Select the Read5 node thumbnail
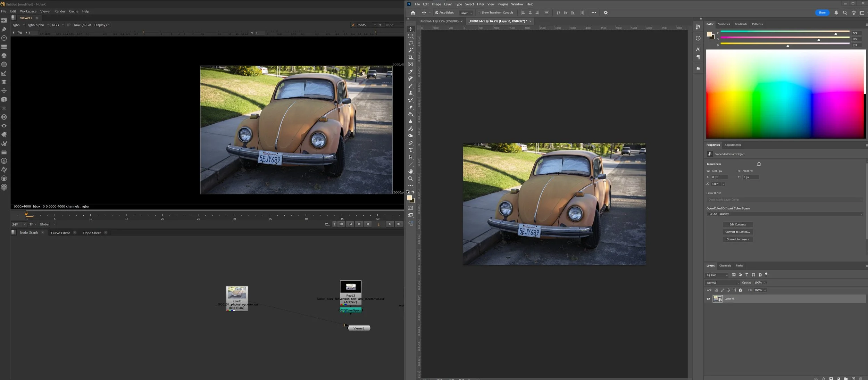Screen dimensions: 868x380 click(237, 293)
